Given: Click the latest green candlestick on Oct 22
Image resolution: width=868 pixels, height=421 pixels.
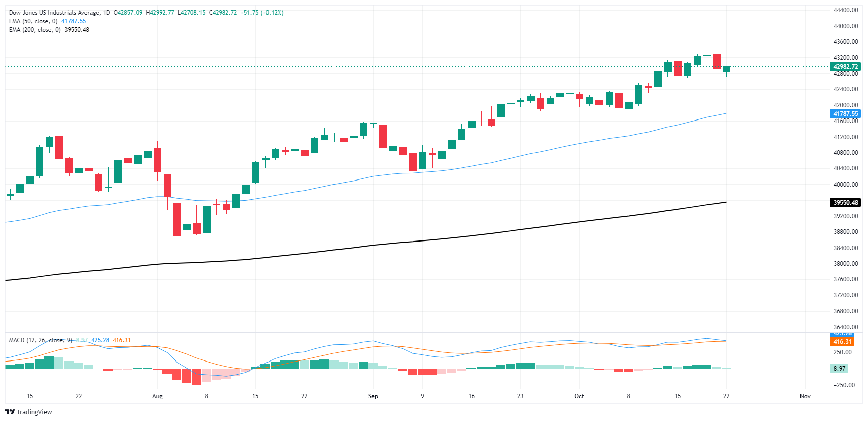Looking at the screenshot, I should pyautogui.click(x=726, y=69).
